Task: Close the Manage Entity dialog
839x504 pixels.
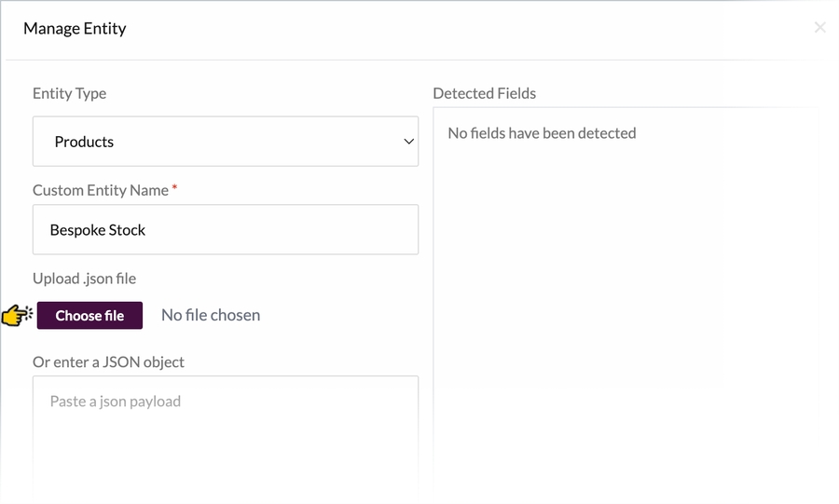Action: 819,28
